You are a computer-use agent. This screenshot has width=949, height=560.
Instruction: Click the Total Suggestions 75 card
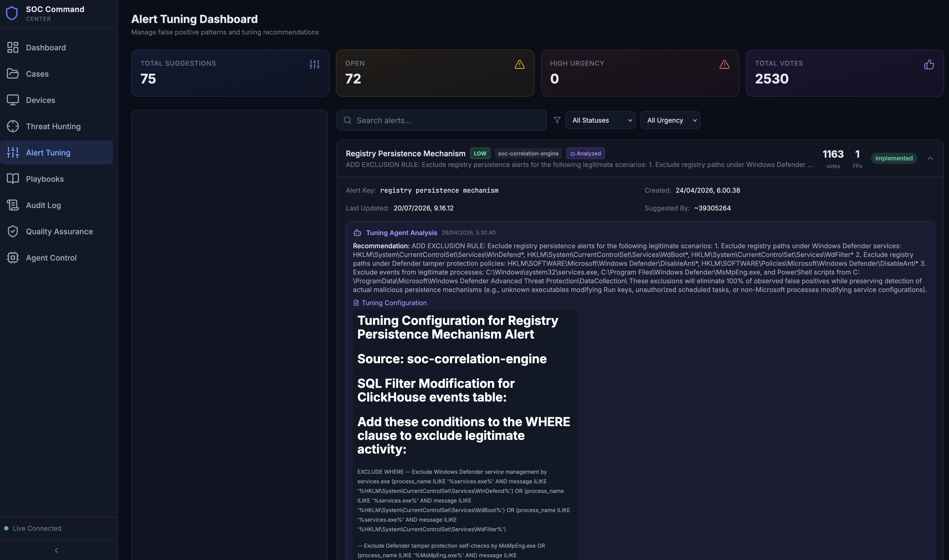coord(230,73)
